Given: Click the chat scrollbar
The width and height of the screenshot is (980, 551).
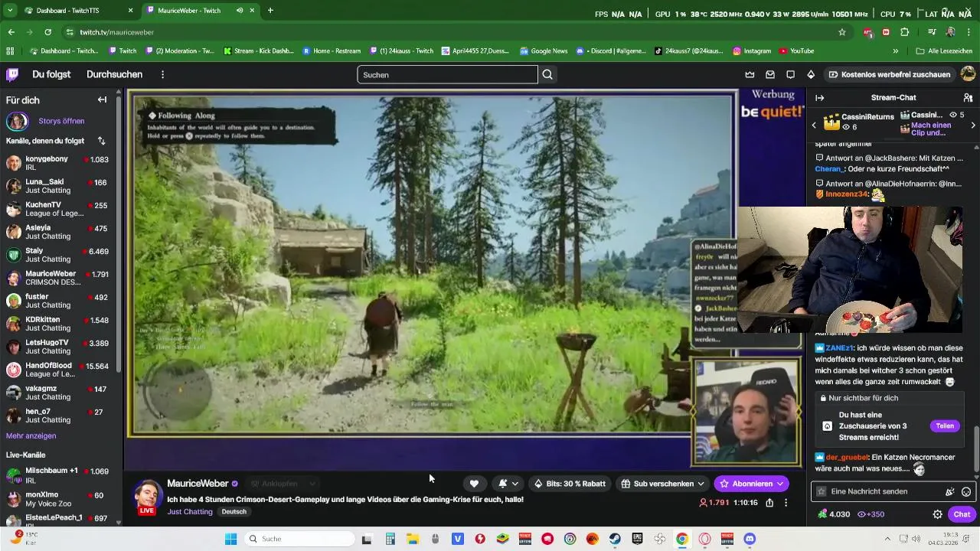Looking at the screenshot, I should [x=975, y=448].
